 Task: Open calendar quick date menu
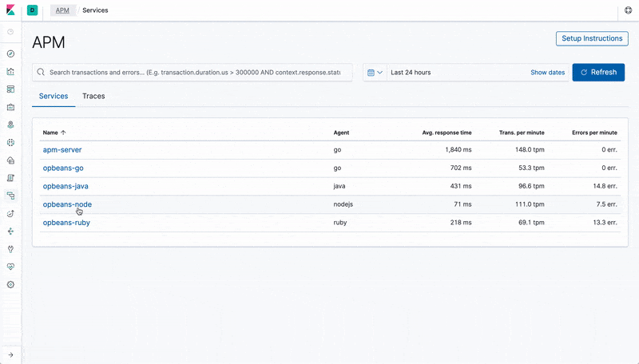375,73
